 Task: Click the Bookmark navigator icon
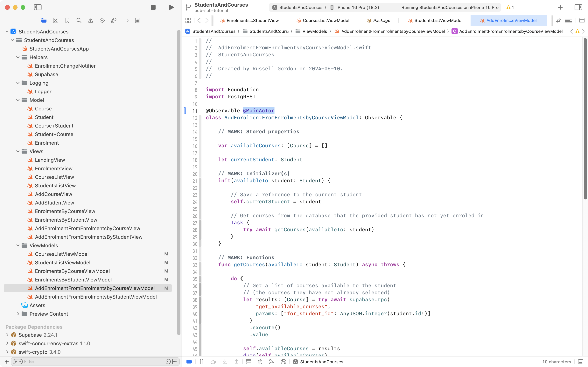pos(67,20)
